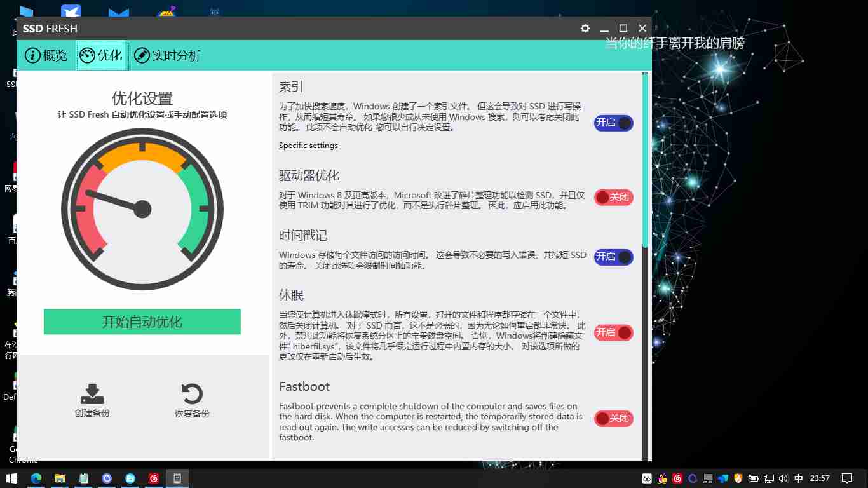Select the 优化 optimization tab

coord(102,56)
